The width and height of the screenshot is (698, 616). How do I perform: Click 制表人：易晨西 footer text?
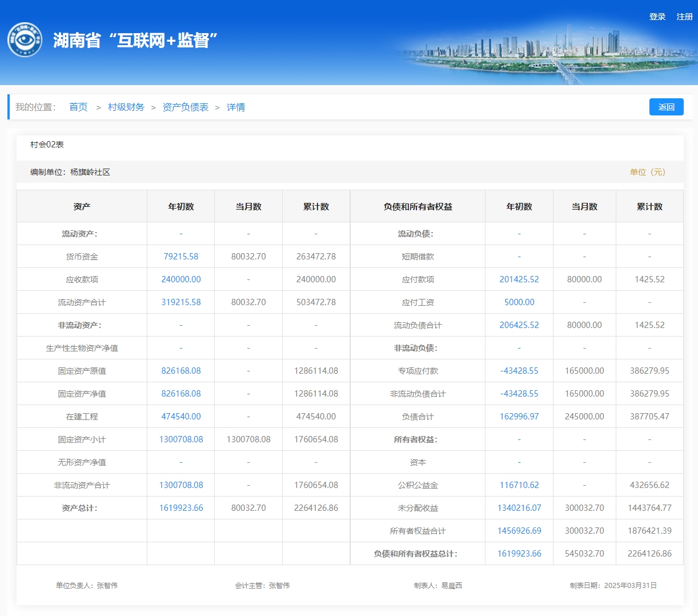pyautogui.click(x=438, y=585)
